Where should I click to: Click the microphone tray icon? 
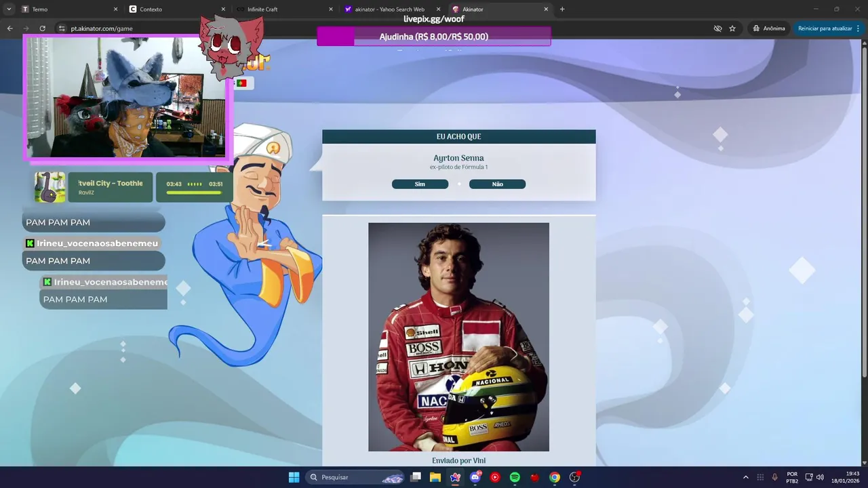[774, 477]
